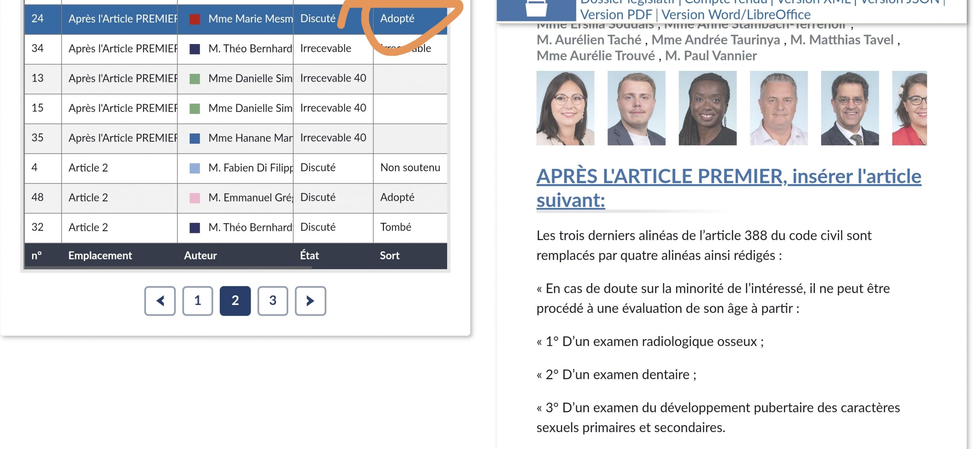The height and width of the screenshot is (449, 980).
Task: Sort table by Emplacement column header
Action: pos(100,256)
